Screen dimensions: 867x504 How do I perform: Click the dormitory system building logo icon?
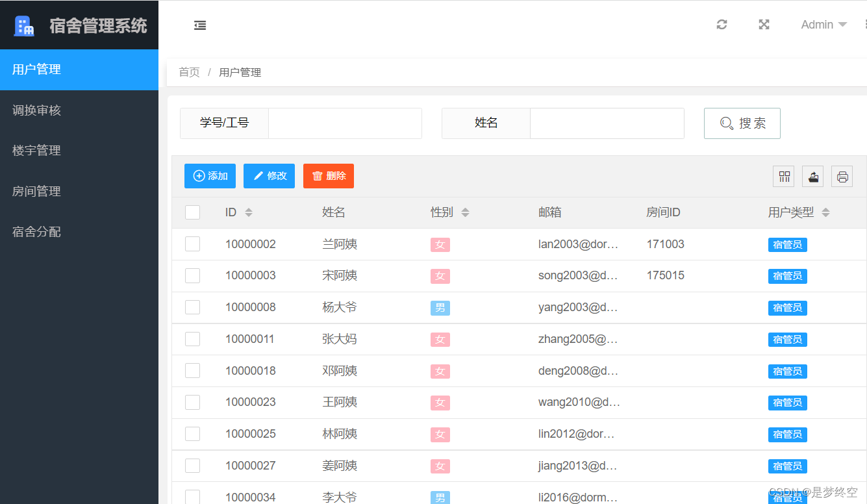tap(24, 25)
